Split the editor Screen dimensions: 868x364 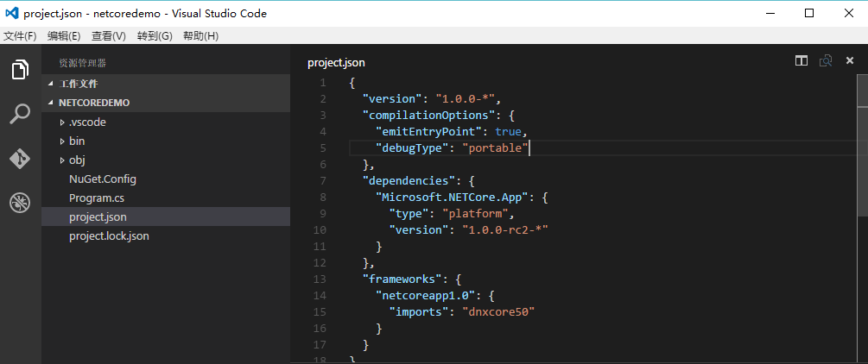[x=801, y=61]
